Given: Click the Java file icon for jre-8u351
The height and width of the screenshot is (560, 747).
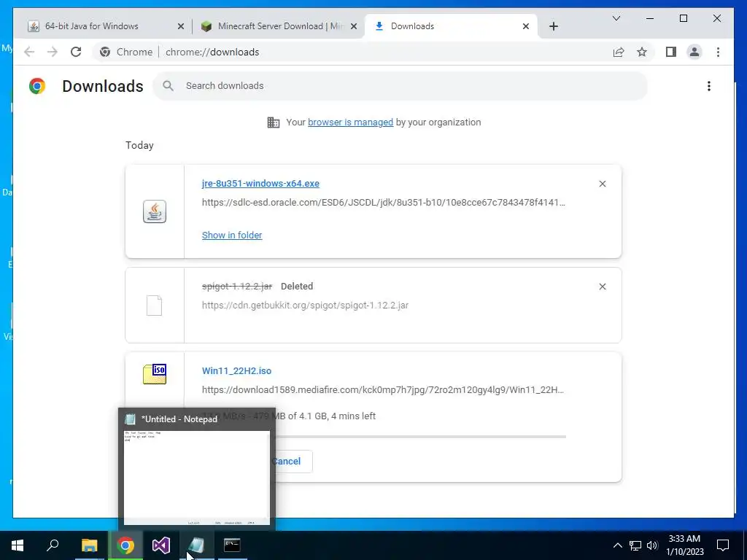Looking at the screenshot, I should (155, 211).
